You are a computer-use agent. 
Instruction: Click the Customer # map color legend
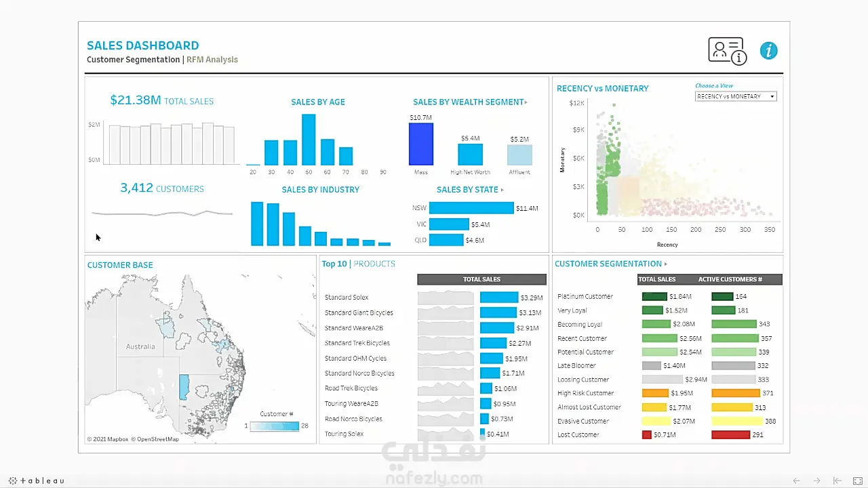274,426
